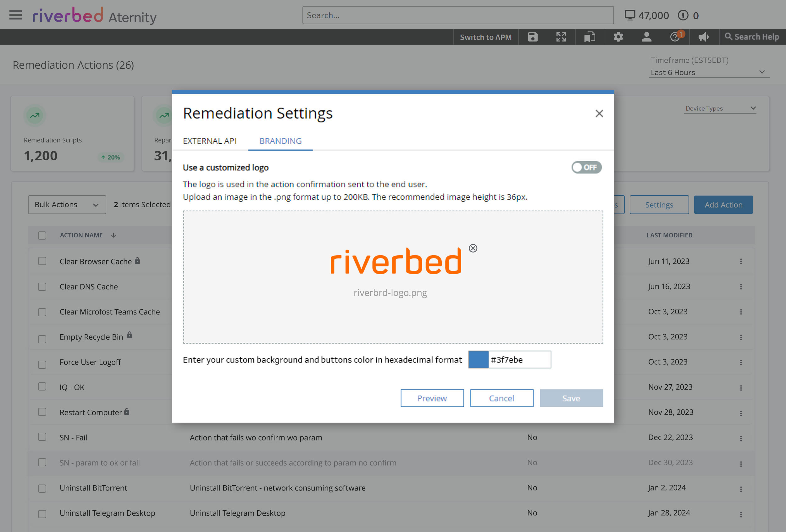Click the blue color swatch
Screen dimensions: 786x532
coord(478,359)
